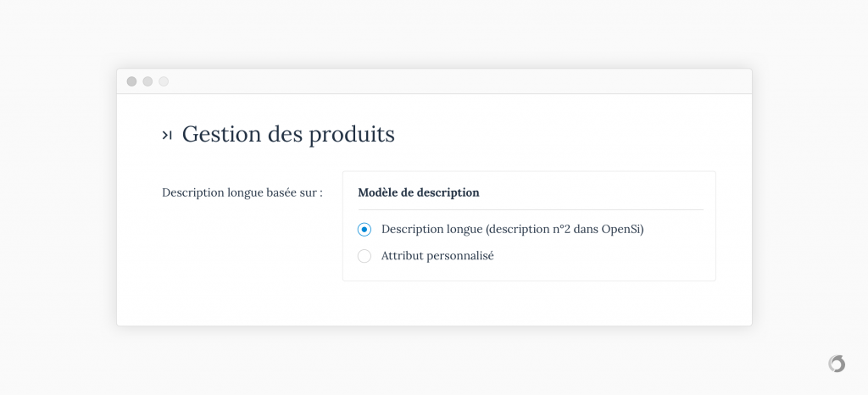The width and height of the screenshot is (868, 395).
Task: Select the Attribut personnalisé radio button
Action: [x=364, y=256]
